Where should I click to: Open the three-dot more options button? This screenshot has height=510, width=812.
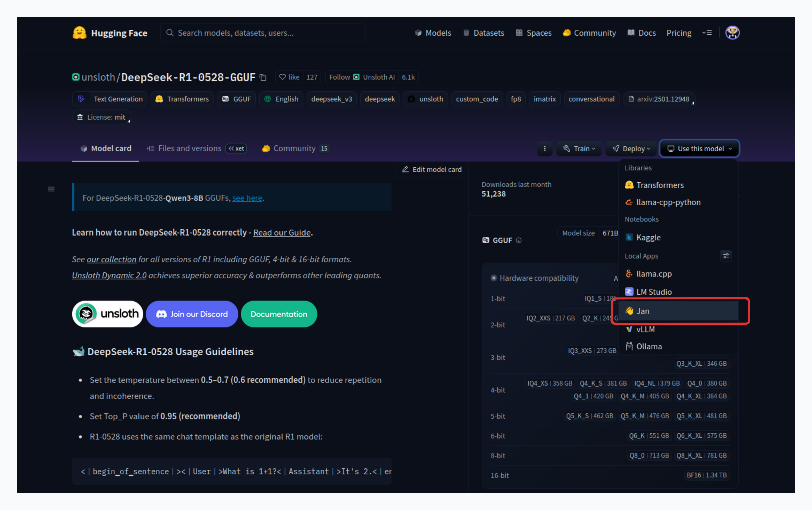click(x=545, y=149)
